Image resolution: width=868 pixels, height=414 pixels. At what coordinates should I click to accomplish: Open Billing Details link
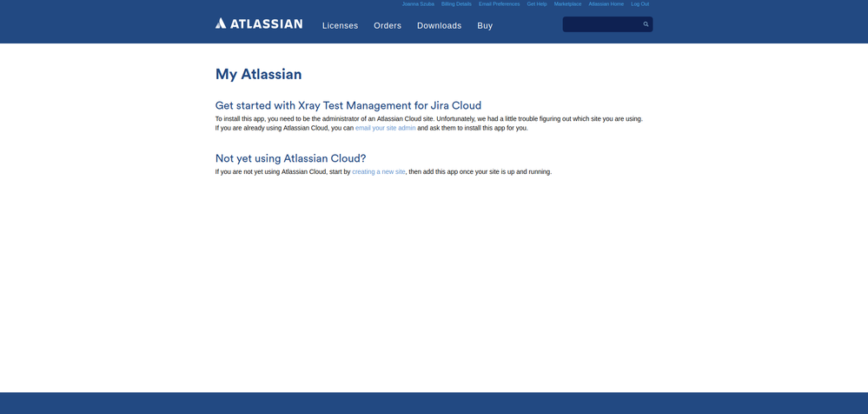point(456,3)
